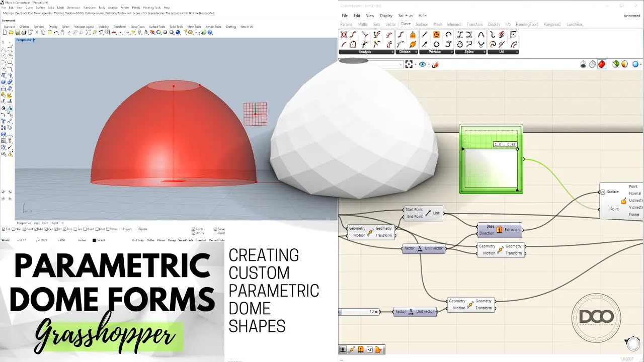Image resolution: width=644 pixels, height=362 pixels.
Task: Click Grasshopper Zoom Extents icon on canvas toolbar
Action: click(409, 64)
